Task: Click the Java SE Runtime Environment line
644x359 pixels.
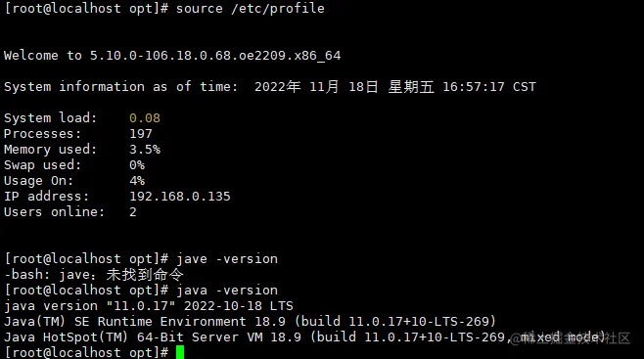Action: [251, 321]
